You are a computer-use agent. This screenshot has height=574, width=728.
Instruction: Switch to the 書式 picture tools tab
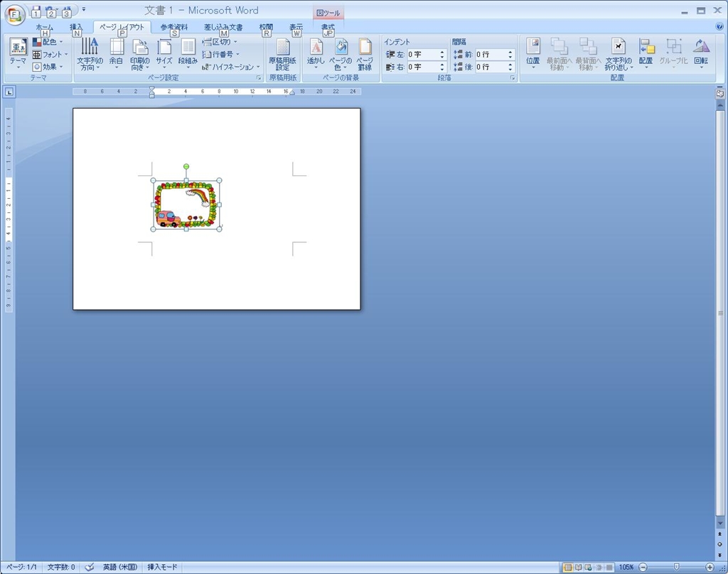[328, 28]
